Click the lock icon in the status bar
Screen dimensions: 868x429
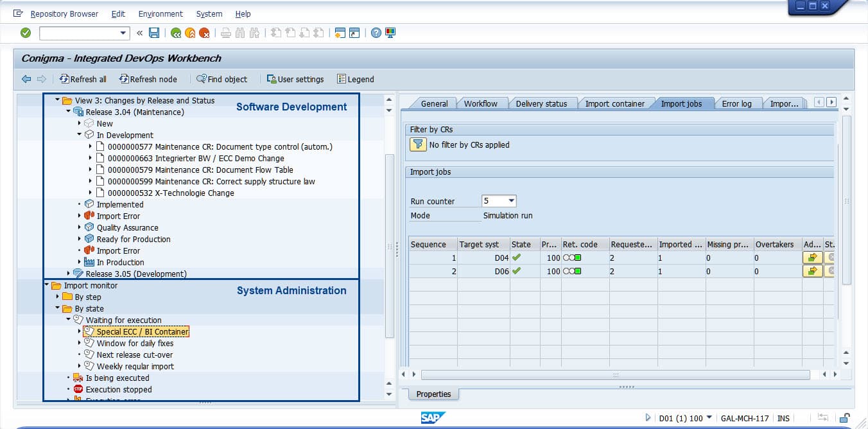[x=846, y=418]
